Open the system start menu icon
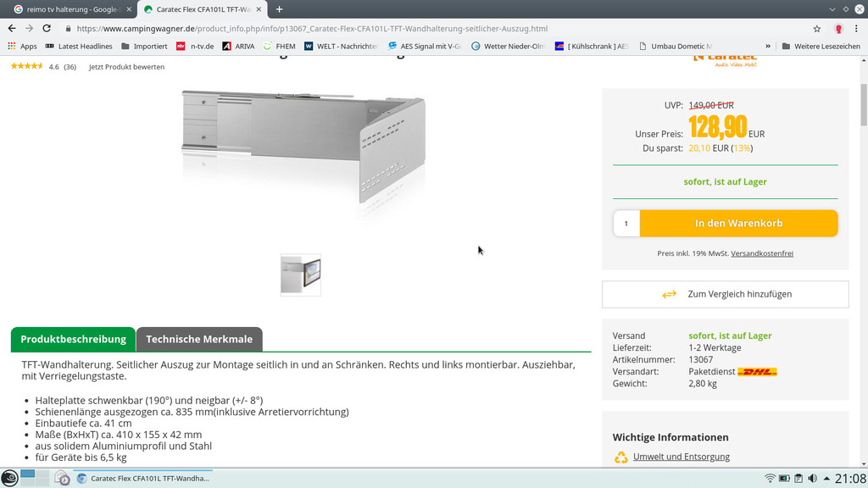 [x=9, y=478]
